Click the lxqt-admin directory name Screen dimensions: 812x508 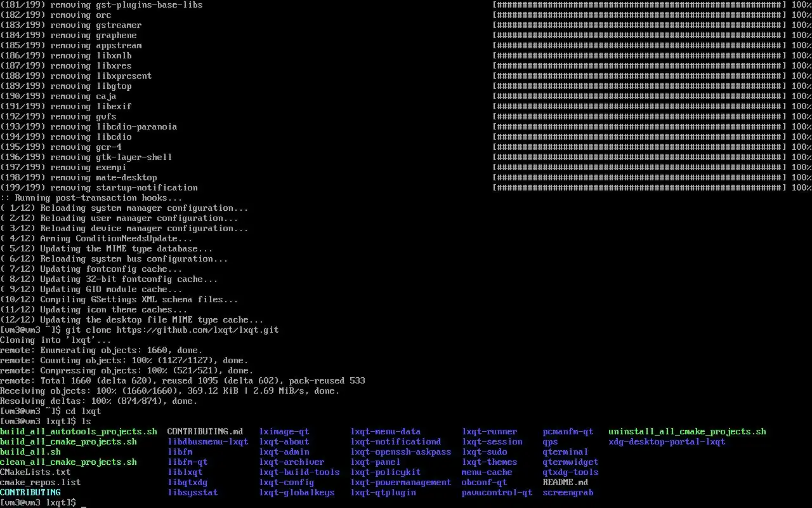tap(284, 452)
